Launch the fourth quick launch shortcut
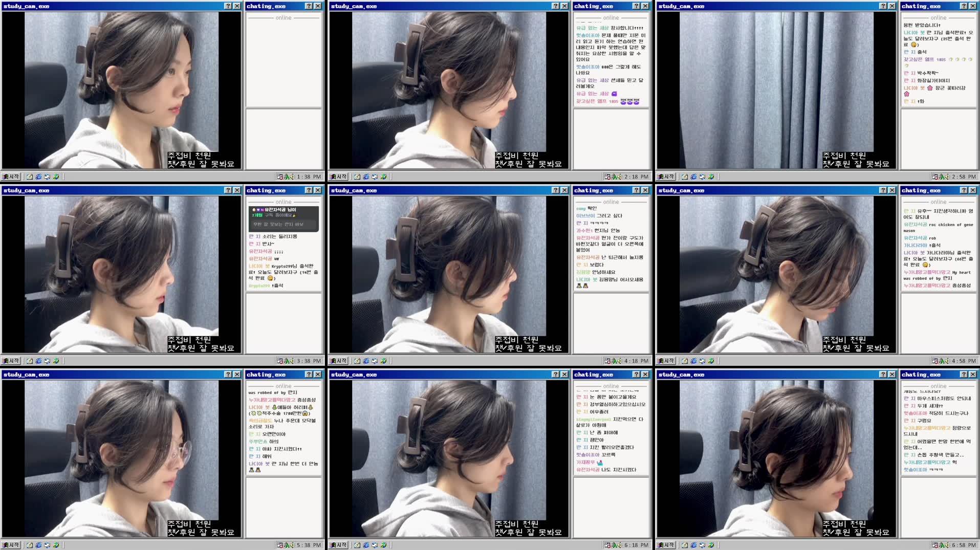980x550 pixels. pos(56,176)
